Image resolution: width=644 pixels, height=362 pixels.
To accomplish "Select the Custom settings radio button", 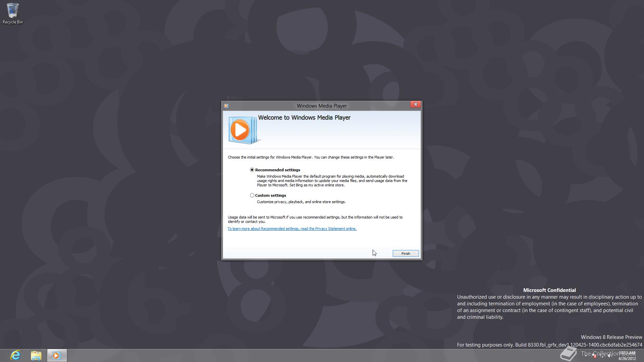I will (252, 195).
